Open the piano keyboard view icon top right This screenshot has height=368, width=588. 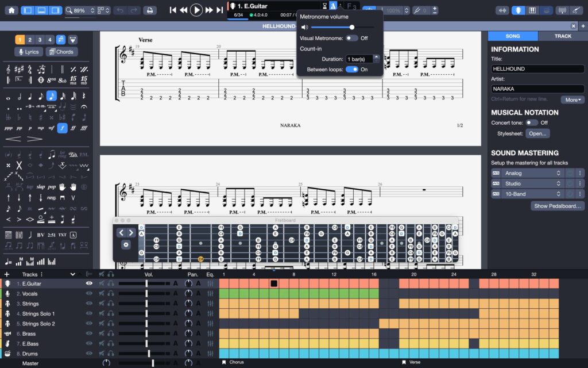[532, 10]
